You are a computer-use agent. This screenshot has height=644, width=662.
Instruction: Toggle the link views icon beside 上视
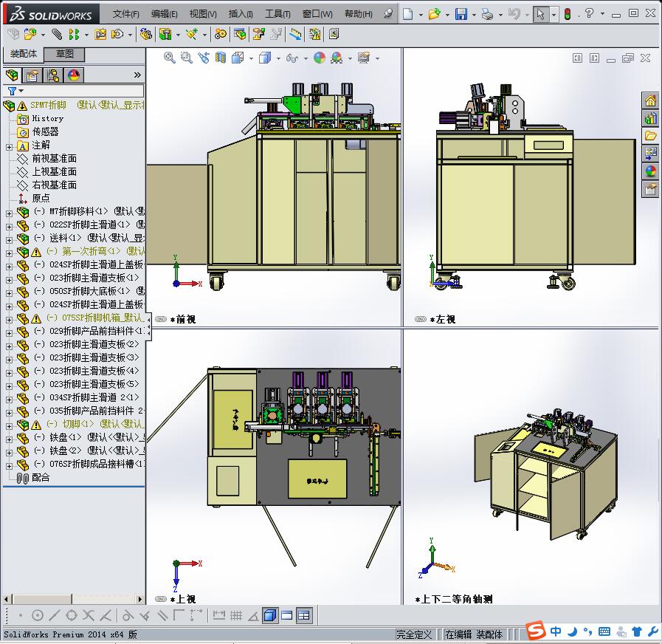161,599
